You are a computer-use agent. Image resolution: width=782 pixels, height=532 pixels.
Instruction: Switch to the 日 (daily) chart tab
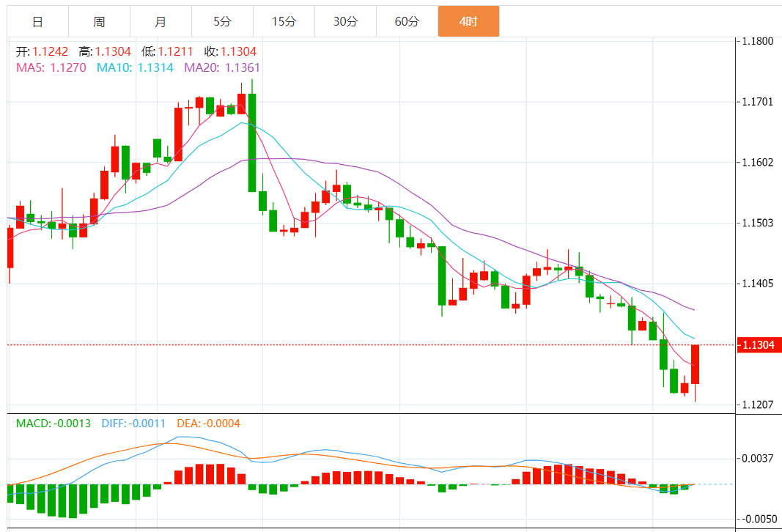click(x=37, y=21)
